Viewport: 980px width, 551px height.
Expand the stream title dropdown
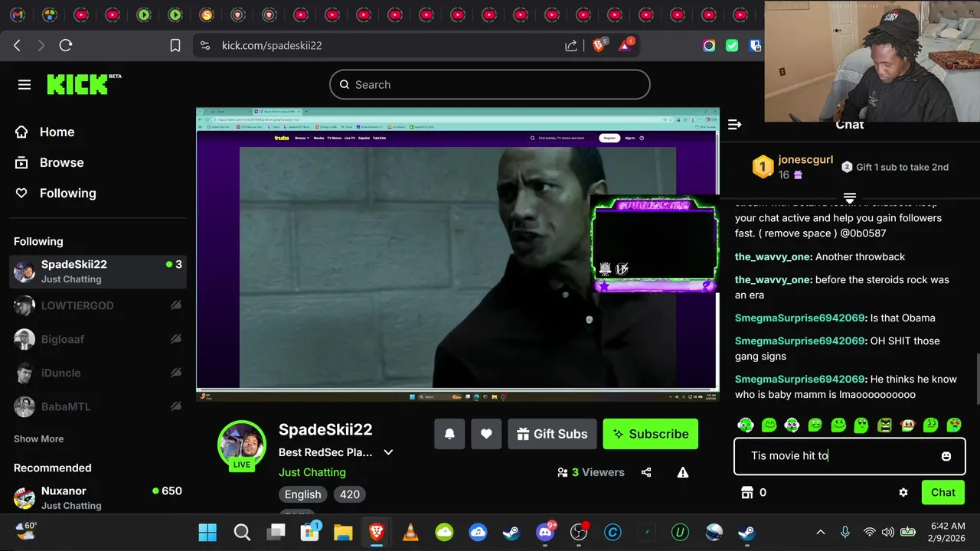coord(388,452)
